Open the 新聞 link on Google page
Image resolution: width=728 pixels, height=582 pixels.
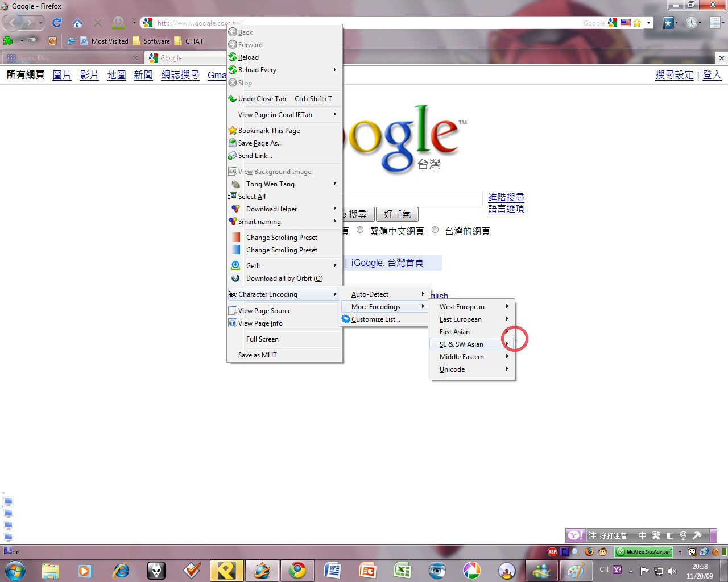point(143,75)
